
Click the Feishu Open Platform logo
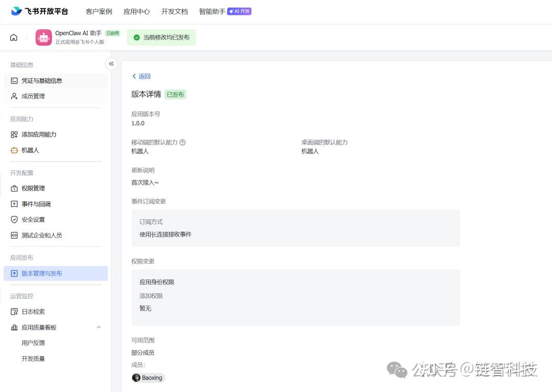pyautogui.click(x=39, y=11)
